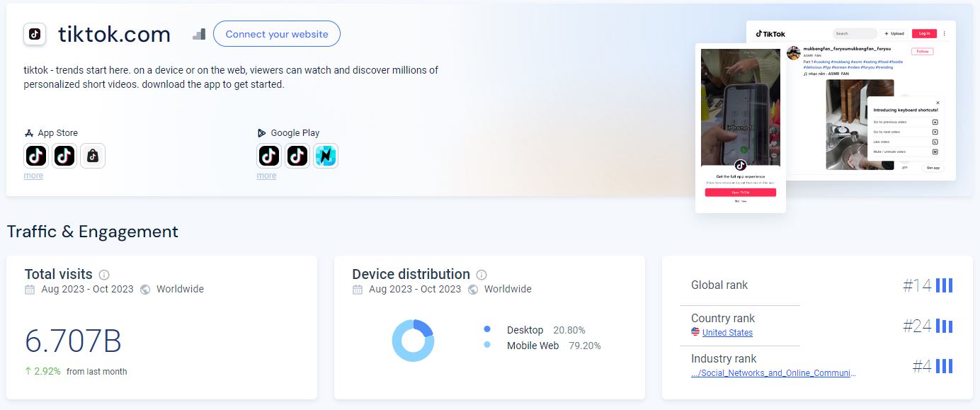Click the App Store logo icon

[x=29, y=133]
